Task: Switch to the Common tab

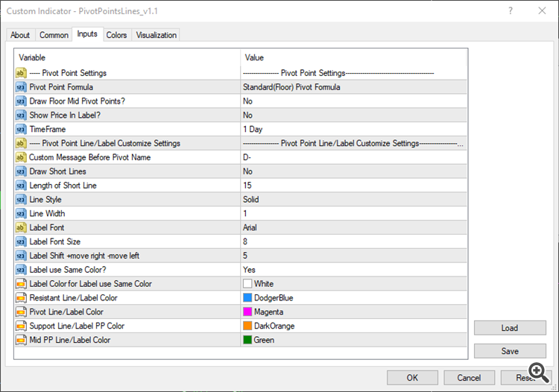Action: point(54,35)
